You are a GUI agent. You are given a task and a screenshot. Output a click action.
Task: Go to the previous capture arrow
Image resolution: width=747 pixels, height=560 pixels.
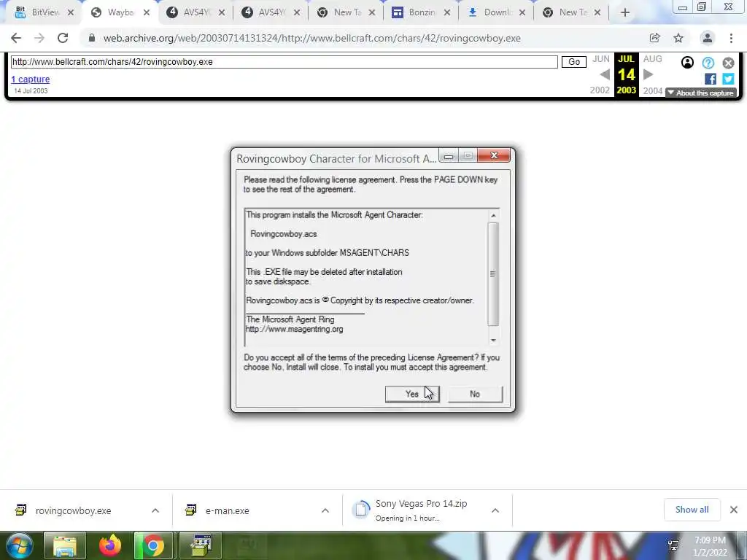point(605,74)
